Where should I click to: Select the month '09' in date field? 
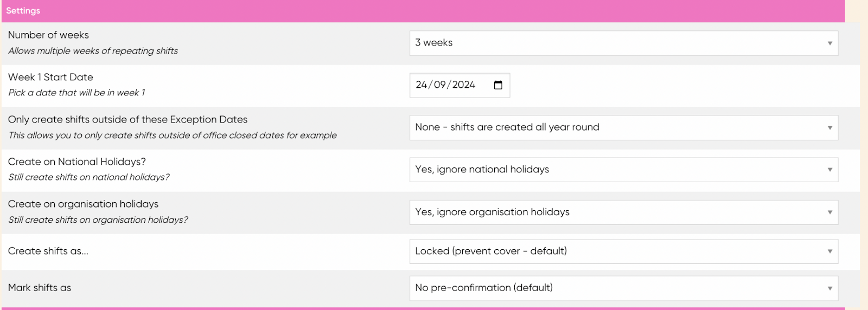[x=439, y=85]
